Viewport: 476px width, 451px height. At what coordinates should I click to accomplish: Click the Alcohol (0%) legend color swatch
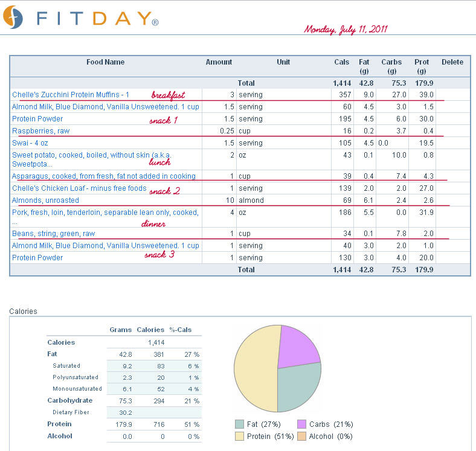pos(302,437)
